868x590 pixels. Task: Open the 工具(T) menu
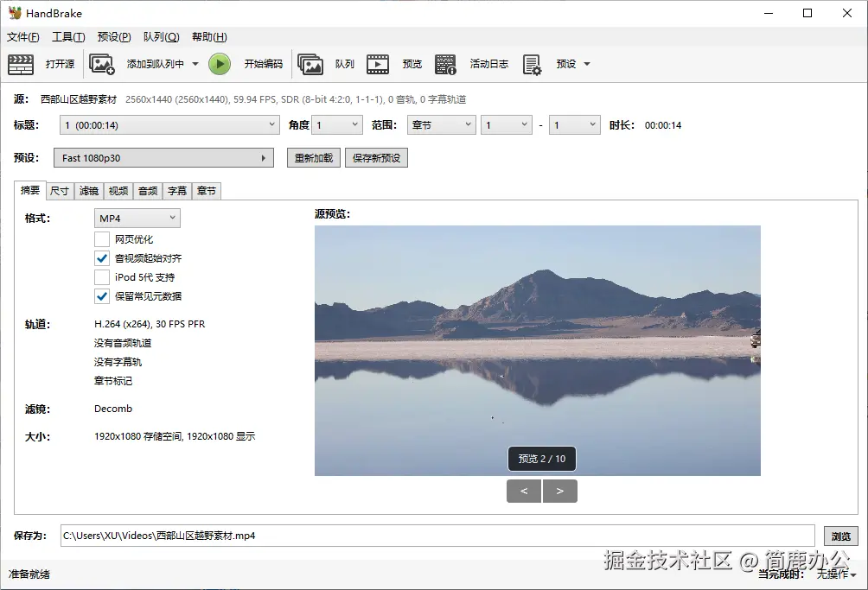coord(68,37)
